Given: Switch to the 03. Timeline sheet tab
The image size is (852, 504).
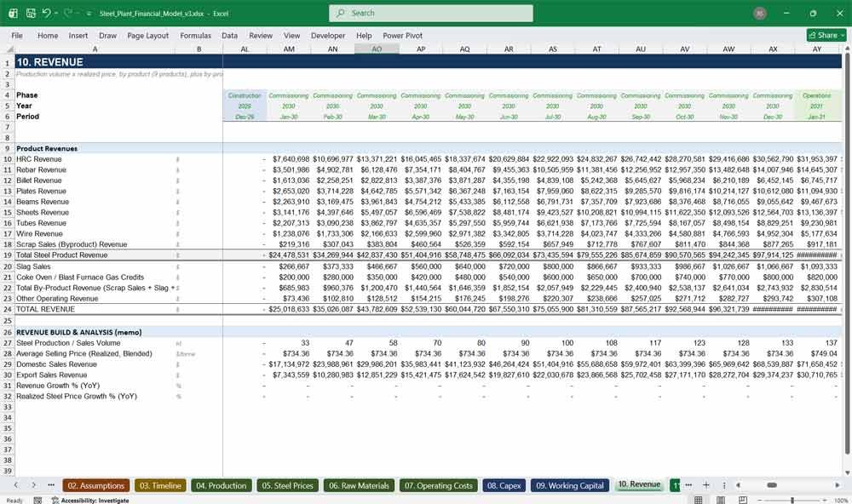Looking at the screenshot, I should pyautogui.click(x=160, y=485).
